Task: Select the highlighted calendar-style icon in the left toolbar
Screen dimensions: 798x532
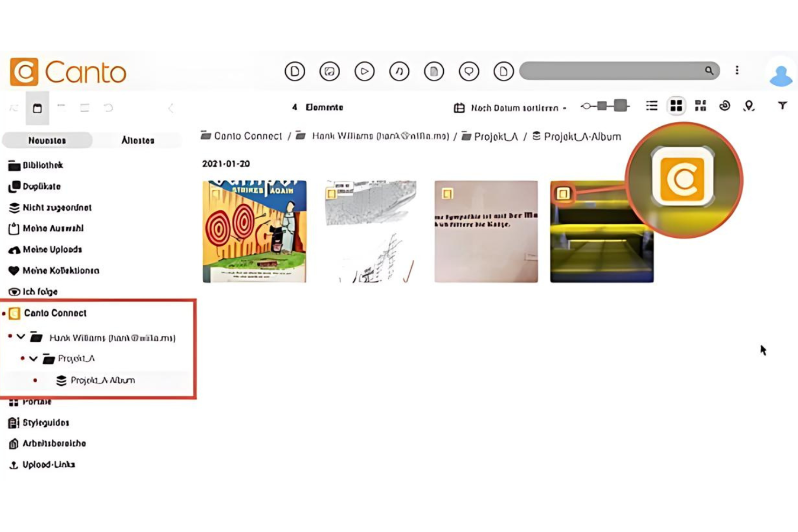Action: (37, 108)
